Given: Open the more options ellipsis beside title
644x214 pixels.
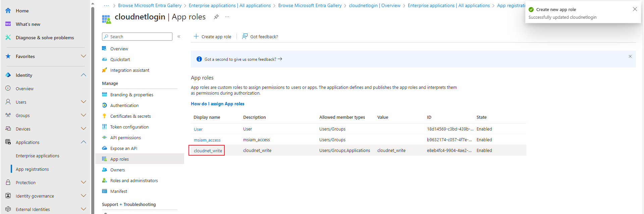Looking at the screenshot, I should tap(227, 17).
